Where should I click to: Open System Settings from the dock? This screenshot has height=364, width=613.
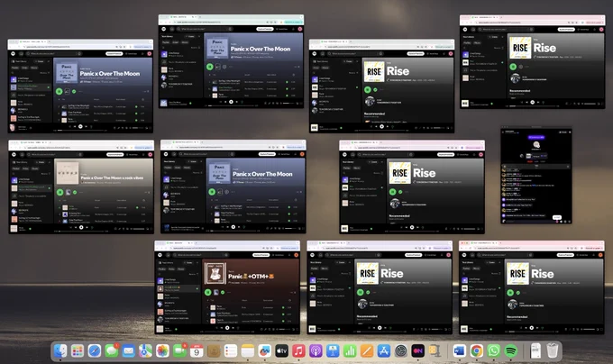401,350
